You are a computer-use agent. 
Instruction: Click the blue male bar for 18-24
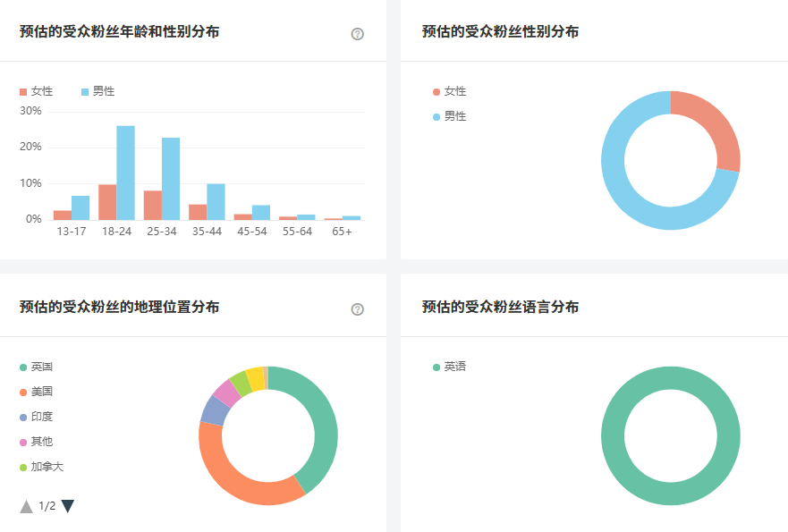click(125, 173)
